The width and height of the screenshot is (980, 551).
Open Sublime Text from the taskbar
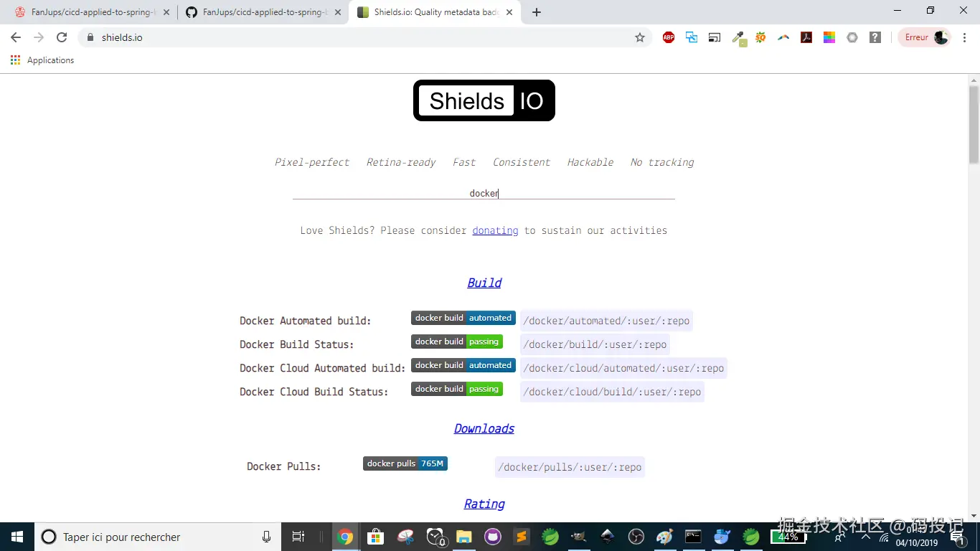(522, 537)
